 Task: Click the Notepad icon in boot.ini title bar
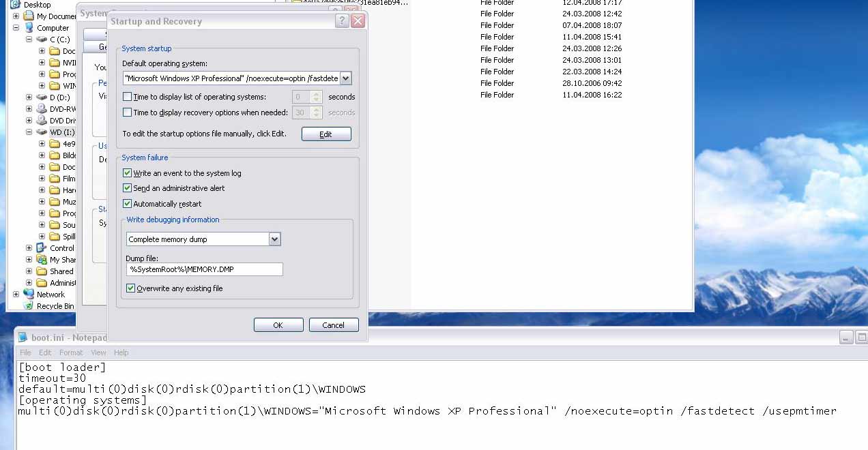coord(23,337)
